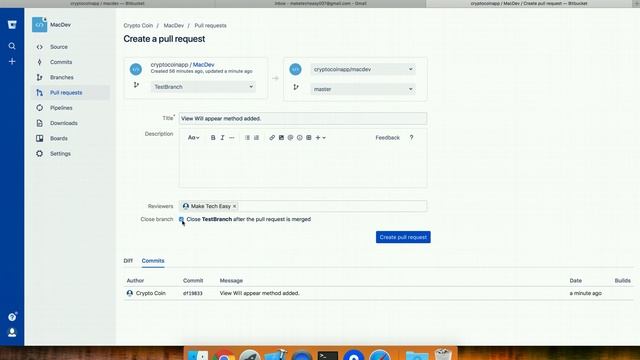This screenshot has height=360, width=640.
Task: Open Boards in the sidebar
Action: [x=59, y=138]
